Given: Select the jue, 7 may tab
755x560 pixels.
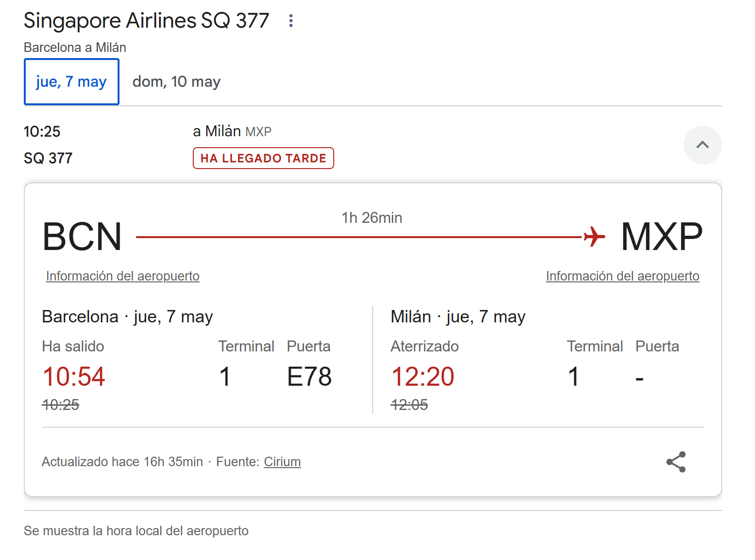Looking at the screenshot, I should 71,81.
